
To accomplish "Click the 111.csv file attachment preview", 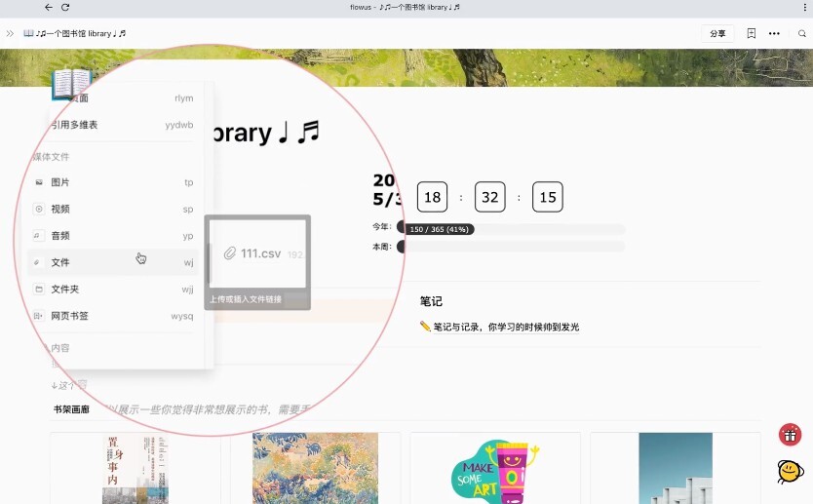I will click(258, 253).
